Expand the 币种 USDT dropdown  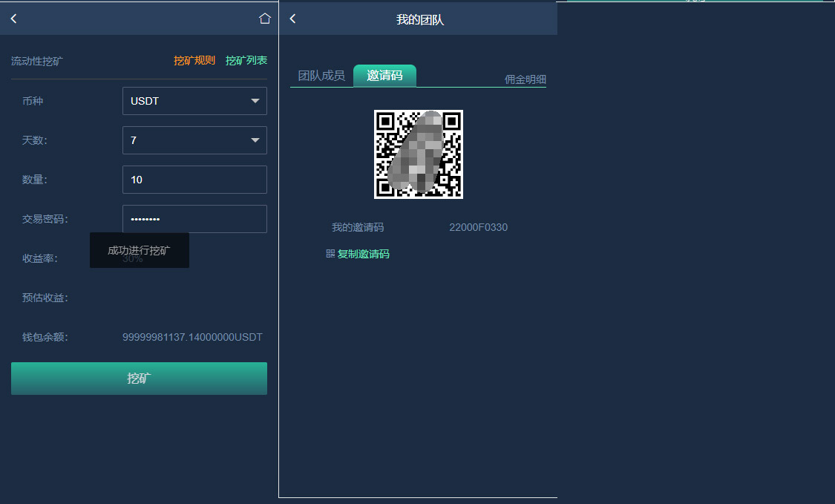pos(195,101)
